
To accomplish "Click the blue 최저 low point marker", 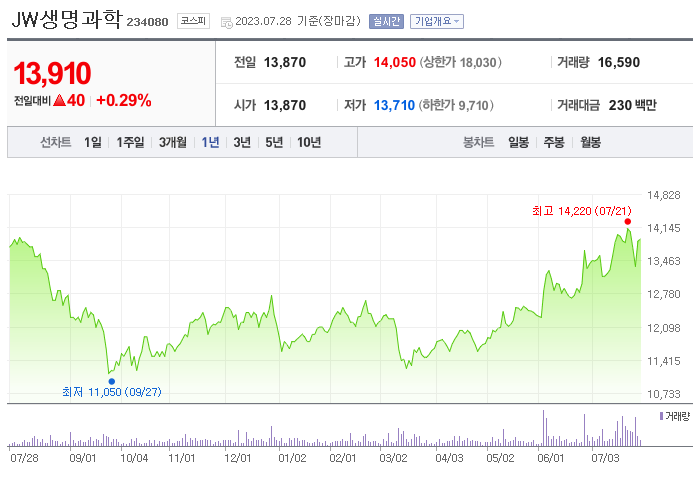I will tap(112, 381).
